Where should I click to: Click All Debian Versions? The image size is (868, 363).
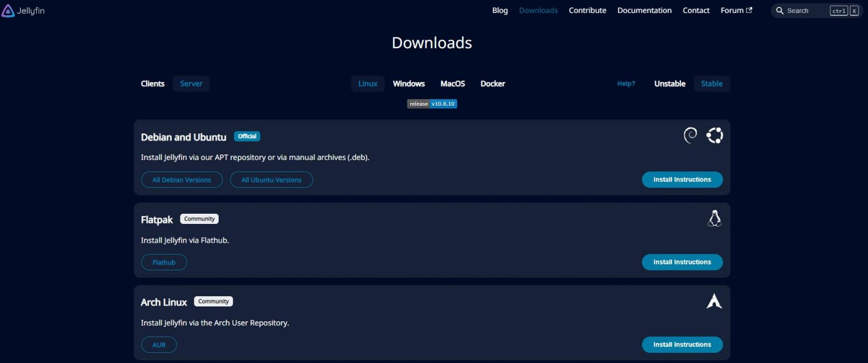point(181,179)
